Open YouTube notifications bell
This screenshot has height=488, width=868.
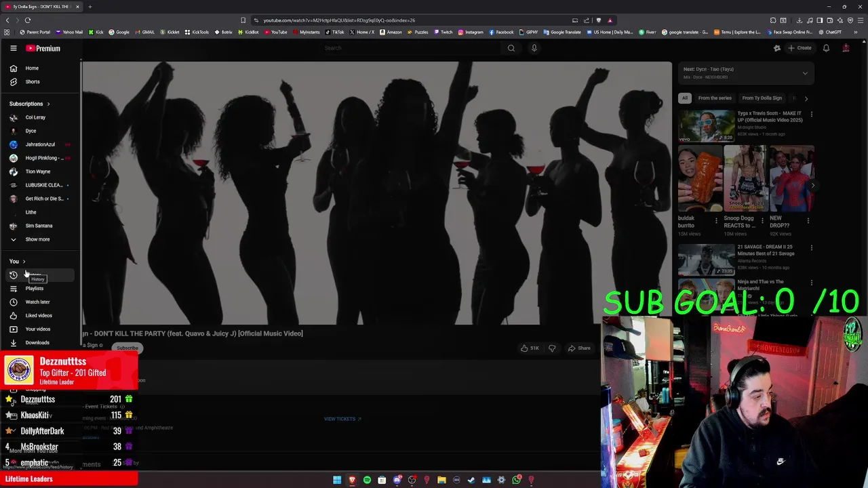(826, 48)
